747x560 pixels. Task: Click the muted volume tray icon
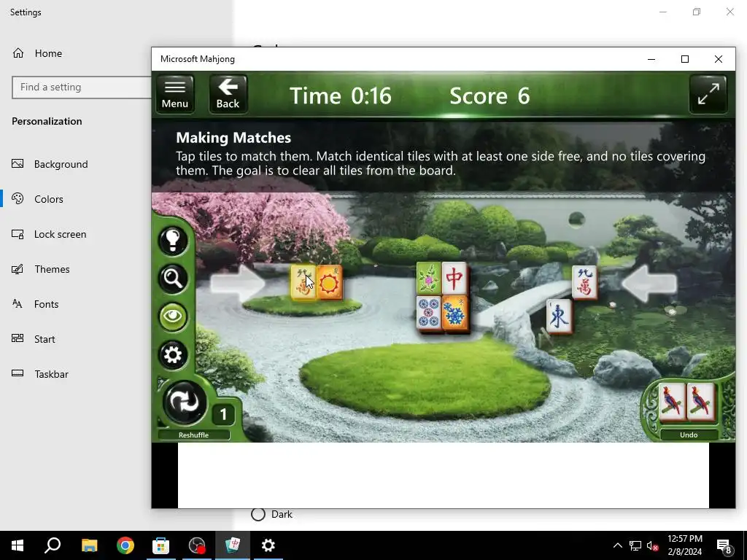click(x=653, y=545)
